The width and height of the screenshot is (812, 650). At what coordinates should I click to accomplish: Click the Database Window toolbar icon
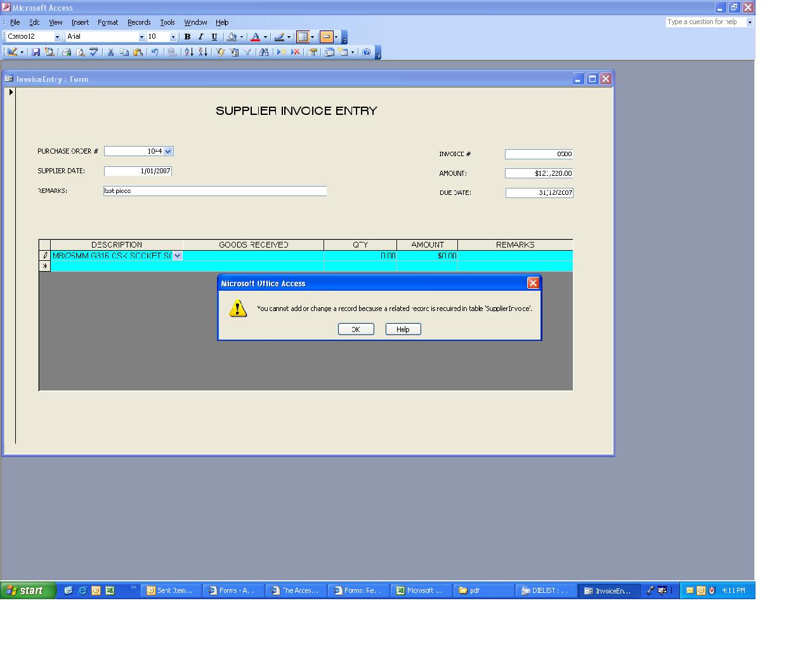click(x=329, y=52)
